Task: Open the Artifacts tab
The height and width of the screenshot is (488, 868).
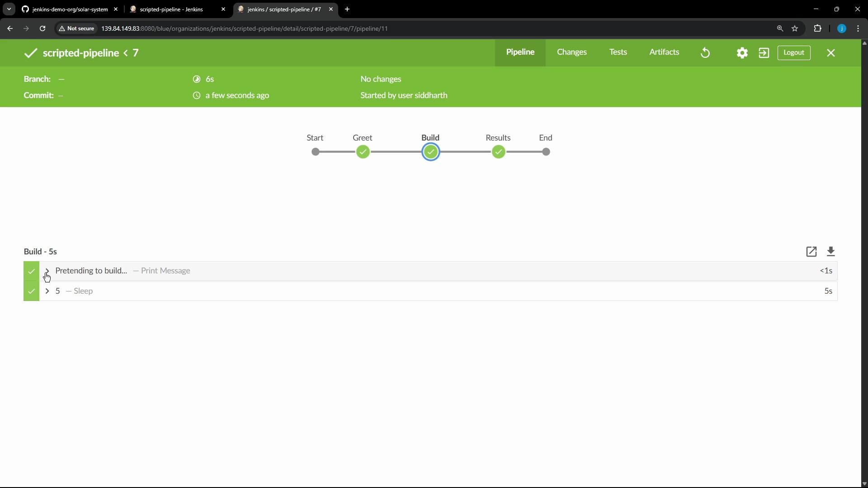Action: point(664,52)
